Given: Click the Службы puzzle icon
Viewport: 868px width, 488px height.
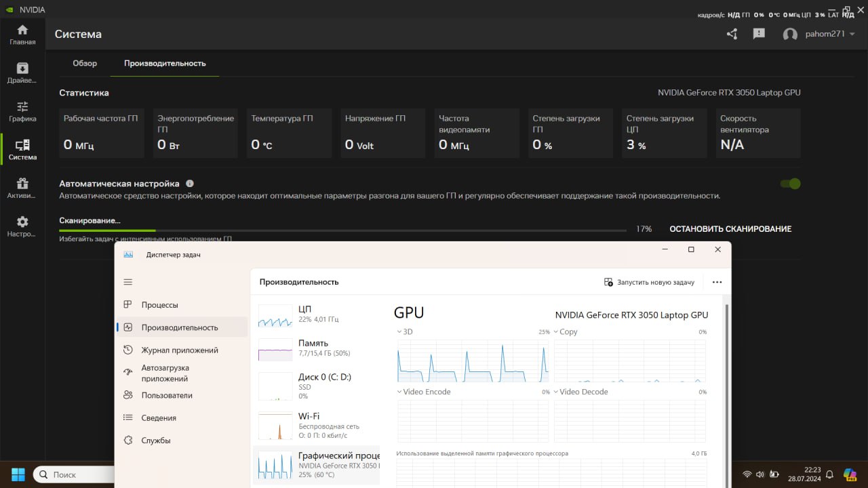Looking at the screenshot, I should coord(128,441).
